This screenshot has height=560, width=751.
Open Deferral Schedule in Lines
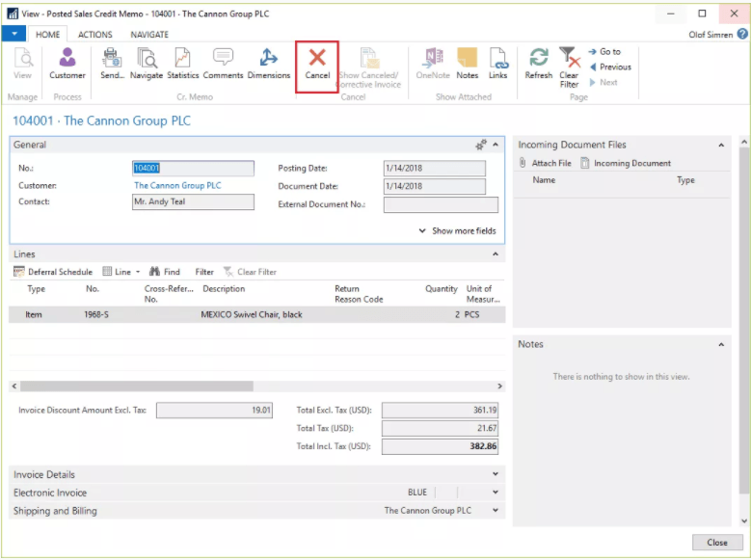(53, 272)
